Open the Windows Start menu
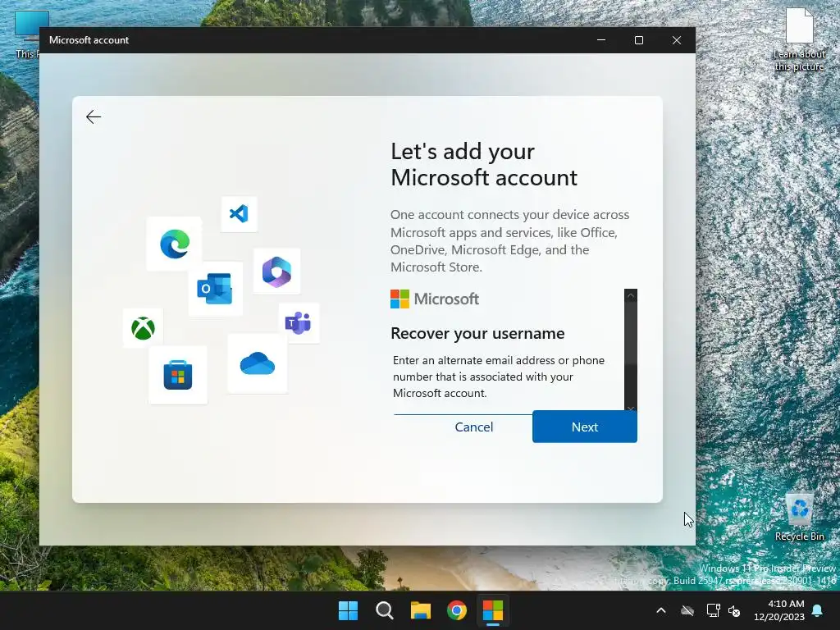The image size is (840, 630). tap(348, 610)
